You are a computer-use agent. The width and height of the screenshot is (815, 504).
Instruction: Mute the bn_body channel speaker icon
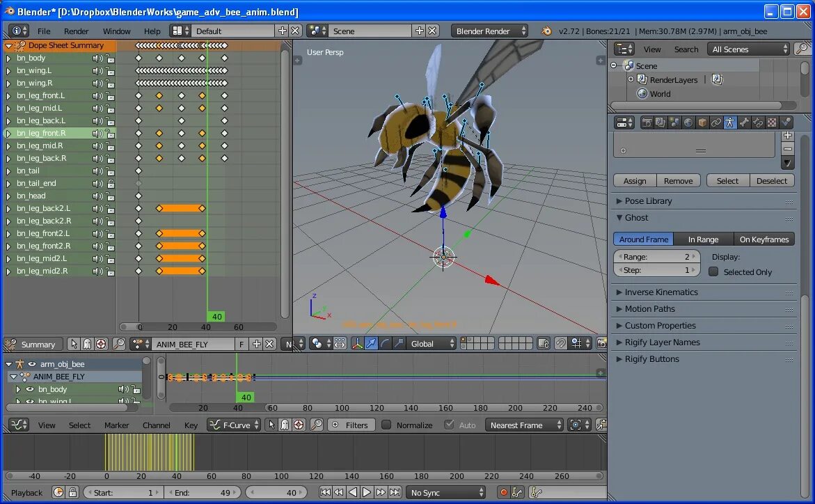(97, 58)
